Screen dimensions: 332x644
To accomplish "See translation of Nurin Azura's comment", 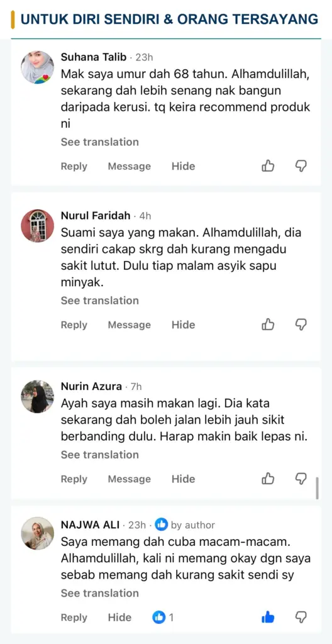I will (100, 455).
